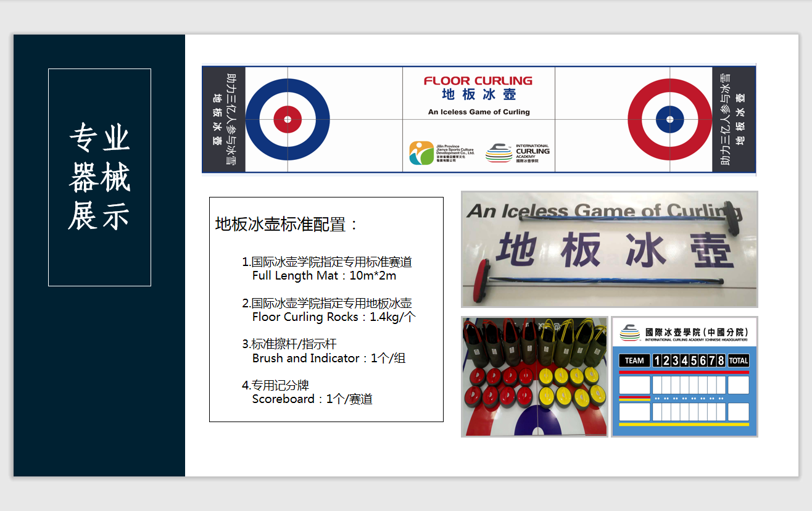Click the TOTAL label on scoreboard
Viewport: 812px width, 511px height.
[x=738, y=360]
